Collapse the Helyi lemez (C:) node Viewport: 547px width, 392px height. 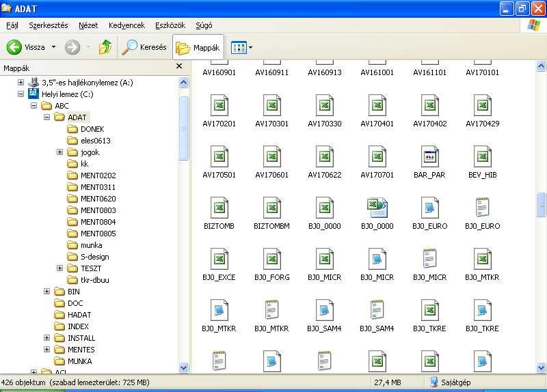pyautogui.click(x=21, y=94)
